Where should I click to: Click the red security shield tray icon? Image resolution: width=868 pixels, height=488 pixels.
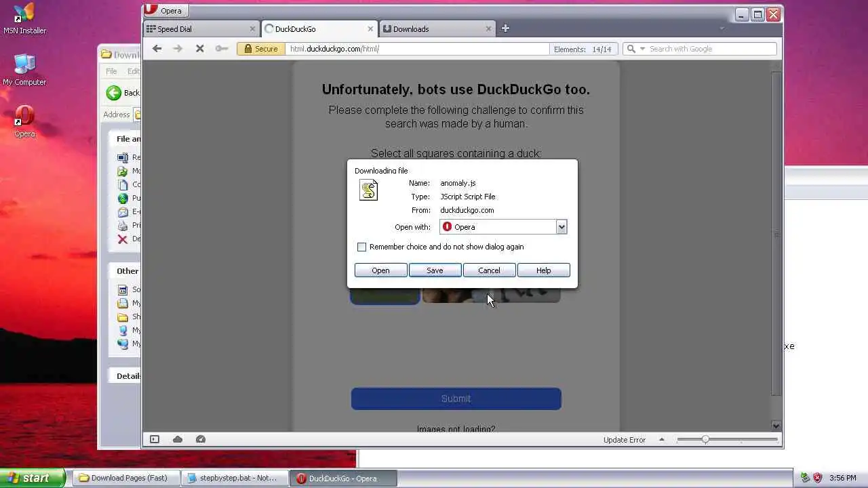[x=817, y=478]
